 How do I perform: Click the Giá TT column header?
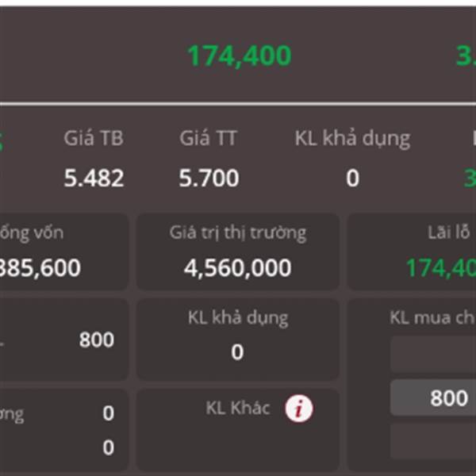208,138
